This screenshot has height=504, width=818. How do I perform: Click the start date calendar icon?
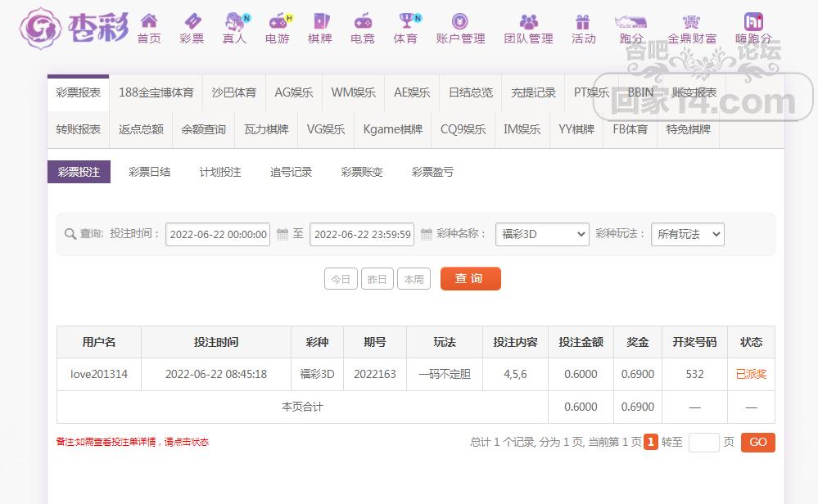click(x=282, y=234)
